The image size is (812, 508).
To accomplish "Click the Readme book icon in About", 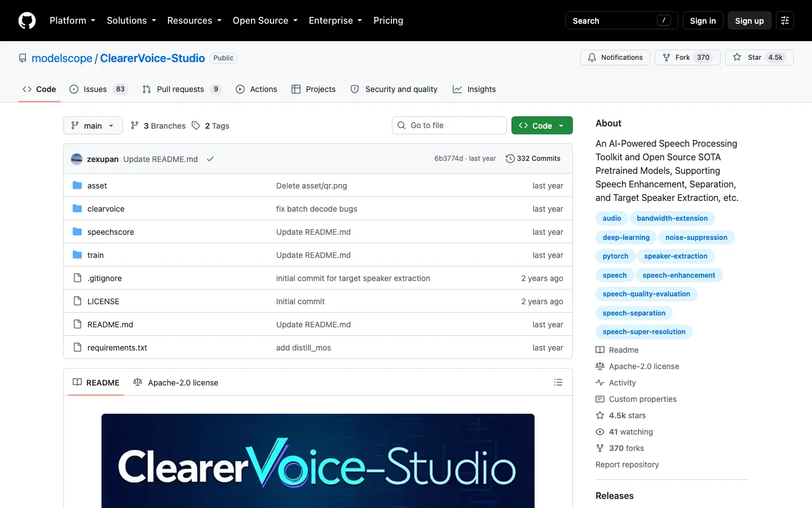I will pos(600,350).
